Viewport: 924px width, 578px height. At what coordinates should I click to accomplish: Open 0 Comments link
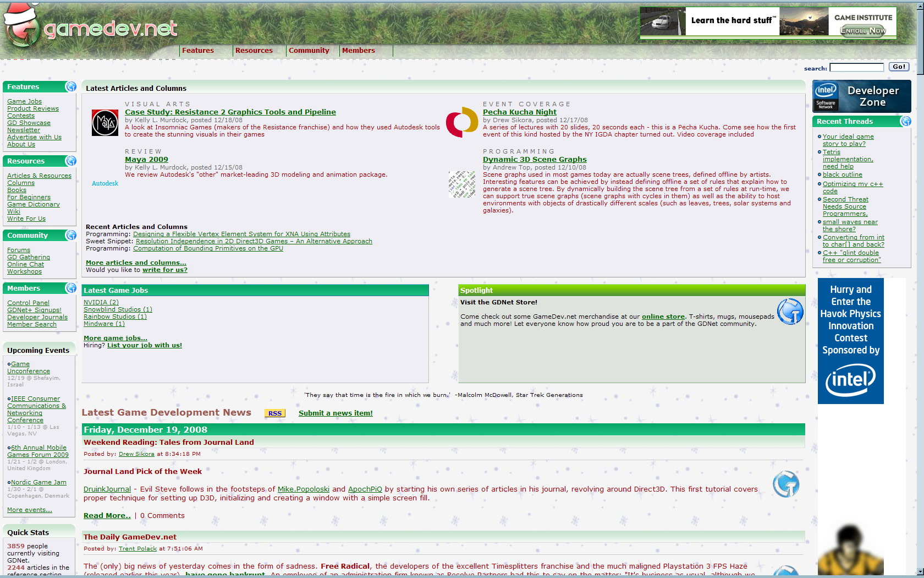[x=162, y=516]
